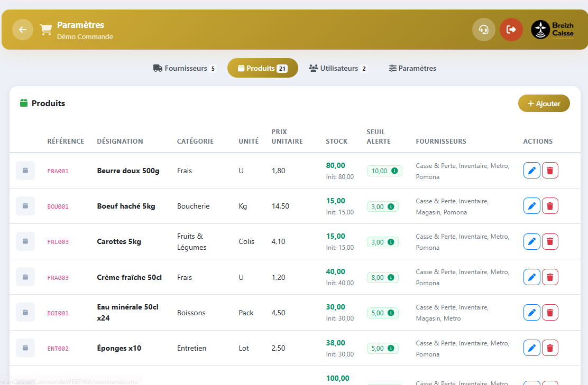588x385 pixels.
Task: Click the Breizh Caisse logo
Action: click(x=553, y=30)
